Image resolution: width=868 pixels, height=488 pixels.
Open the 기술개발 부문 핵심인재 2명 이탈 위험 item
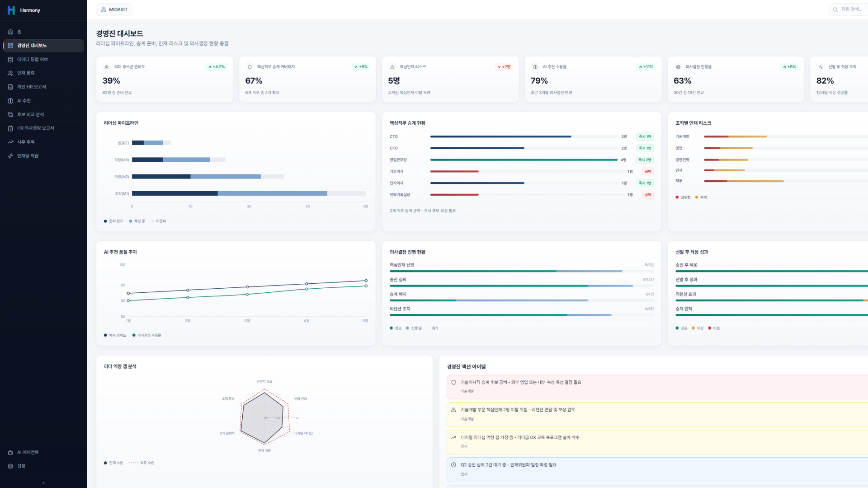[x=657, y=414]
